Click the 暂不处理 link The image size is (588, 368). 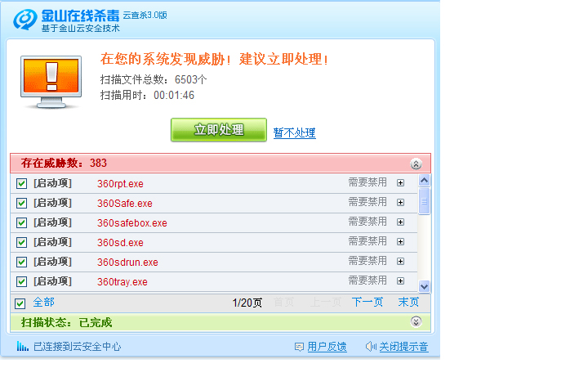click(294, 132)
